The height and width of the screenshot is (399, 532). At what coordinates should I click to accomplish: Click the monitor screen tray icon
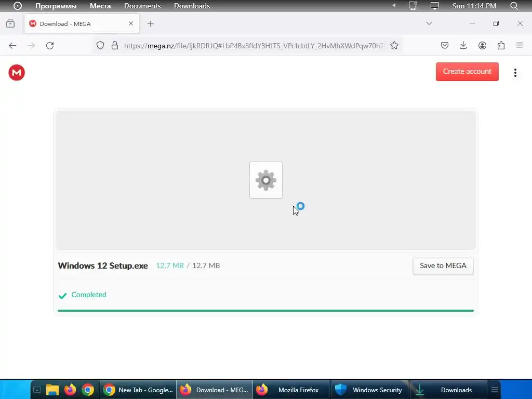click(435, 6)
